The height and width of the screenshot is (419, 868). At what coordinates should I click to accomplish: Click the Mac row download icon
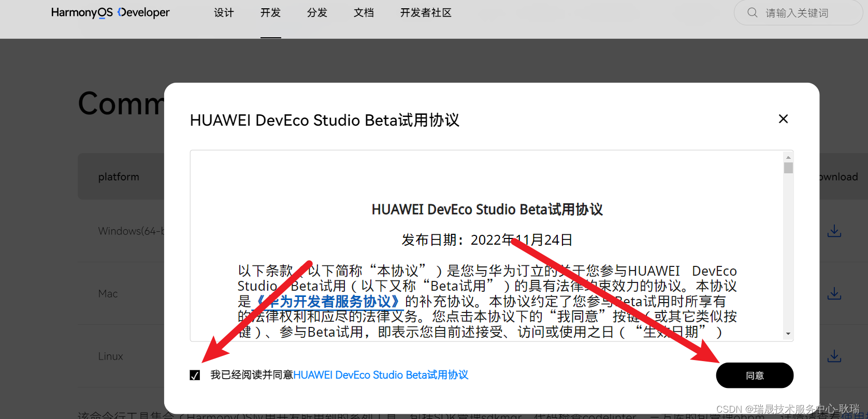click(834, 294)
